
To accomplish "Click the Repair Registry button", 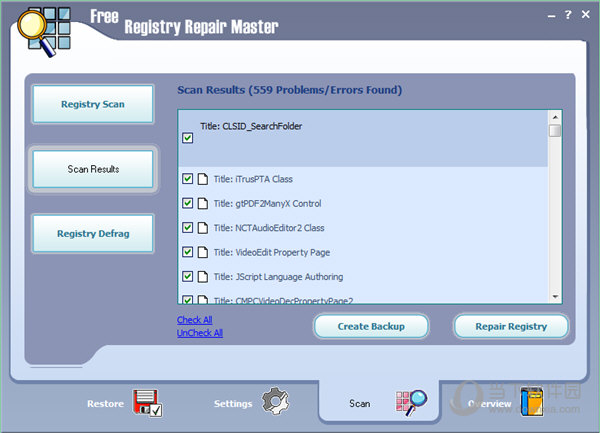I will click(511, 326).
